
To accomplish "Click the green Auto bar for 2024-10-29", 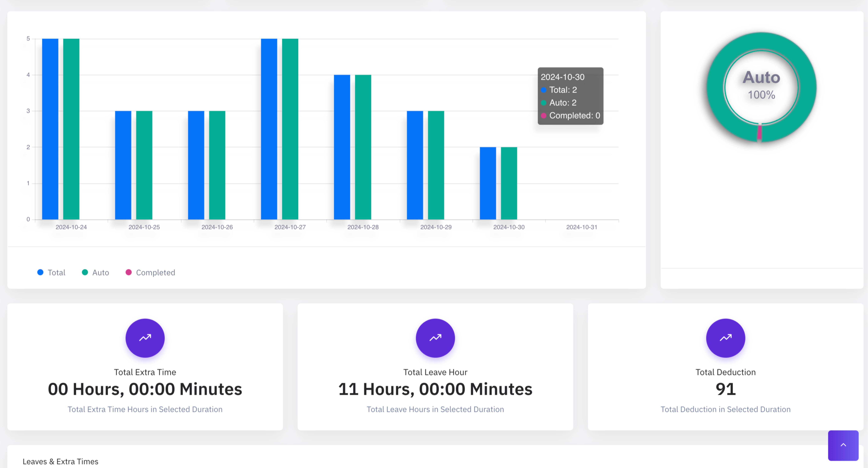I will [436, 165].
